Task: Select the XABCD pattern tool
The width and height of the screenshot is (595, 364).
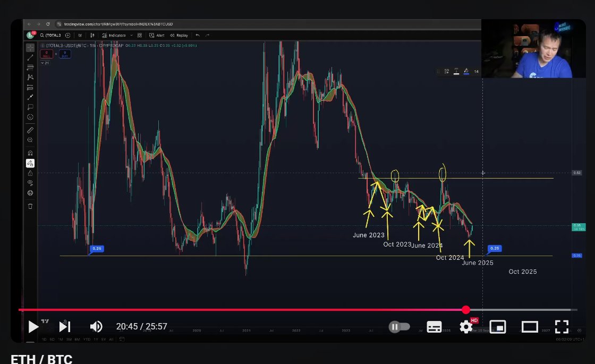Action: pyautogui.click(x=30, y=77)
